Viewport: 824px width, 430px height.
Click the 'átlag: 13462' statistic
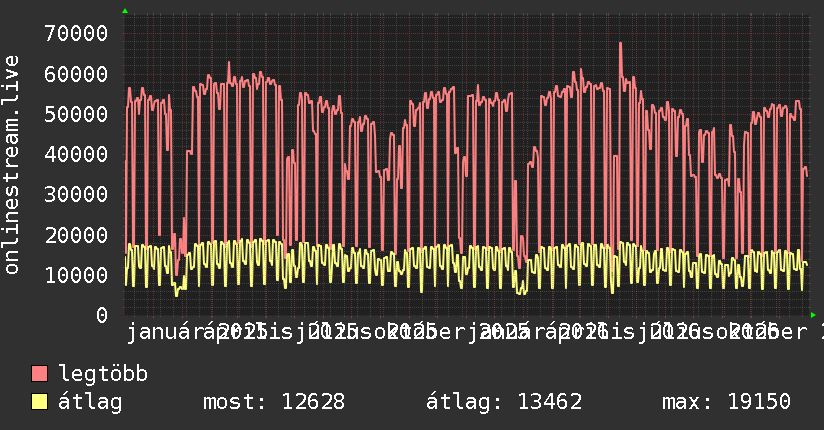(x=504, y=402)
